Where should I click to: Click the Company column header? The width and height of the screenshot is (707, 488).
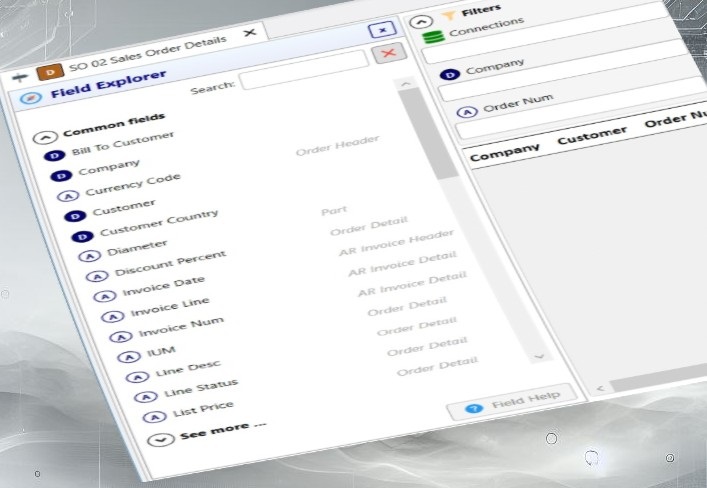(505, 152)
